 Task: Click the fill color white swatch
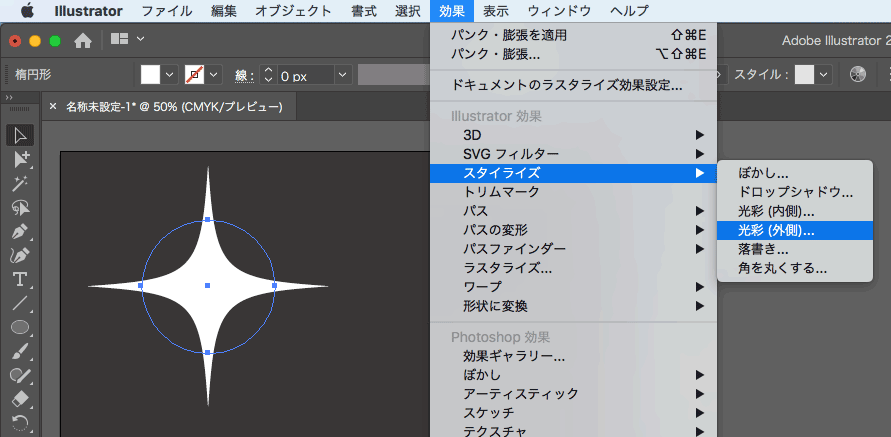(151, 74)
